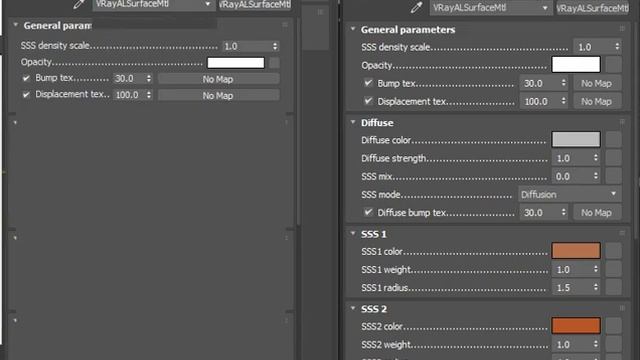The width and height of the screenshot is (640, 360).
Task: Click left Bump tex spinner arrows
Action: pos(149,78)
